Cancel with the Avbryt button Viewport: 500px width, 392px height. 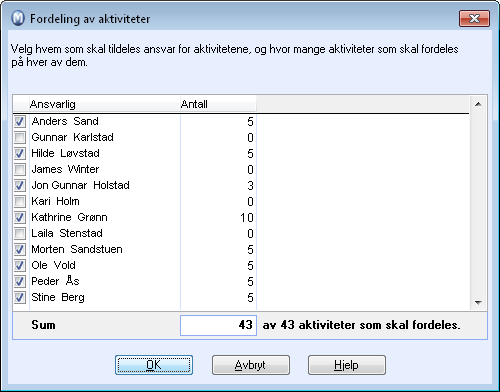point(251,365)
